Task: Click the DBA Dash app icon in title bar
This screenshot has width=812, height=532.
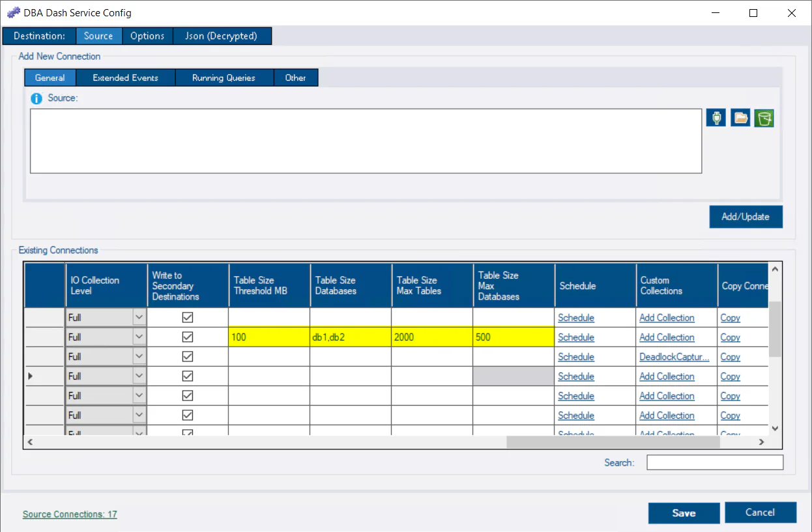Action: click(13, 12)
